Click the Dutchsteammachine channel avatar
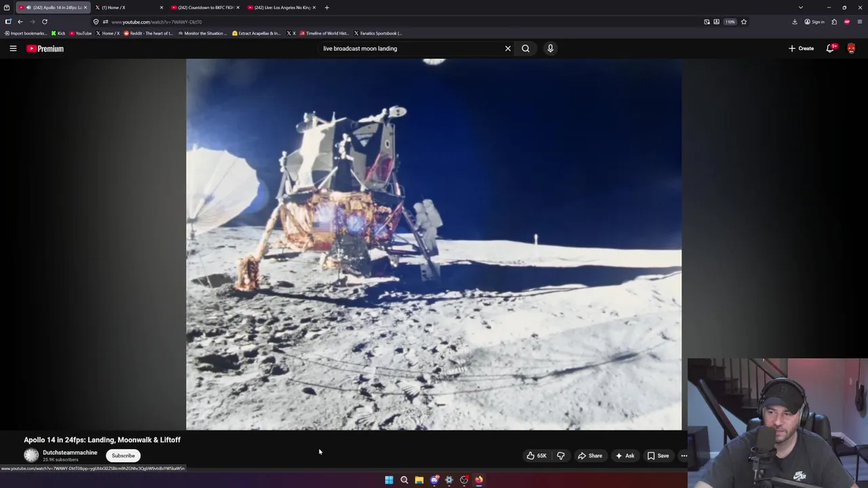The image size is (868, 488). [31, 455]
